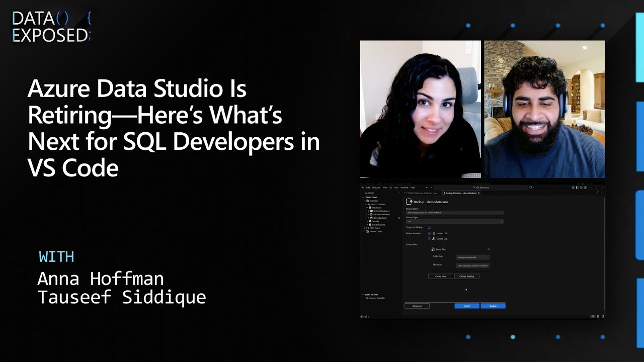Click the Choose Existing button
This screenshot has height=362, width=644.
pos(467,276)
